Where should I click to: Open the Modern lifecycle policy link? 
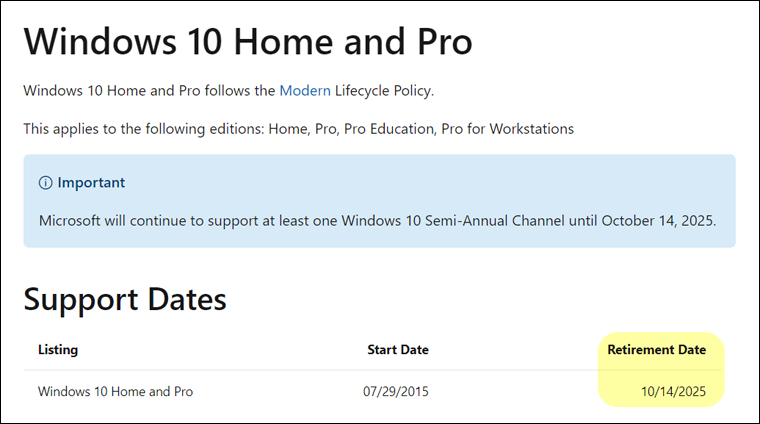pos(305,91)
